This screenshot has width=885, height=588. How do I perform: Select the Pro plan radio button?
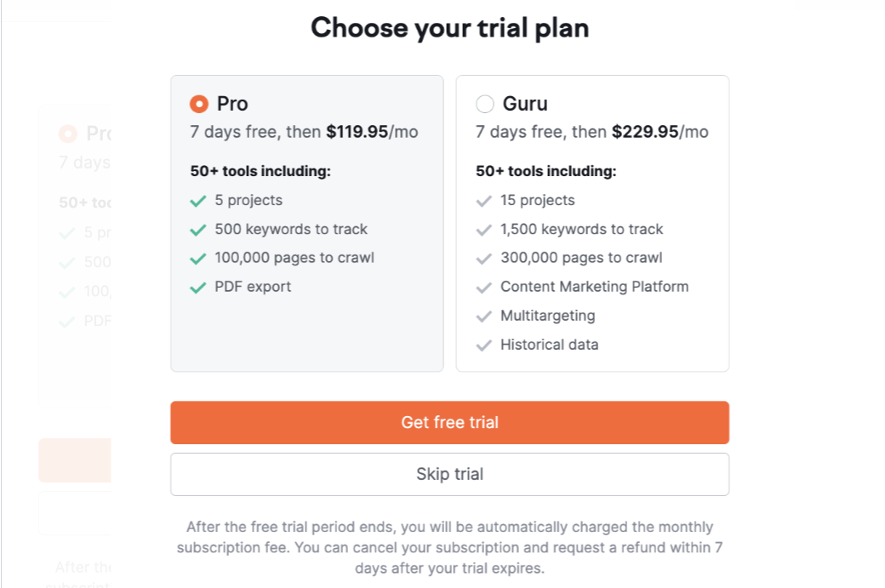(198, 104)
